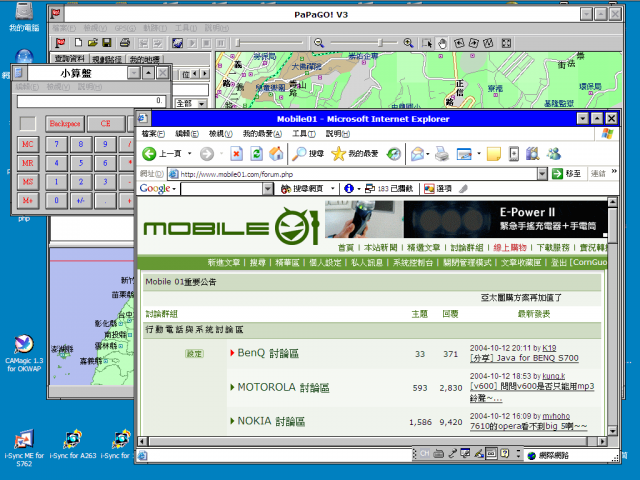Select the arrow selection tool in PaPaGO
This screenshot has width=640, height=480.
click(x=427, y=43)
